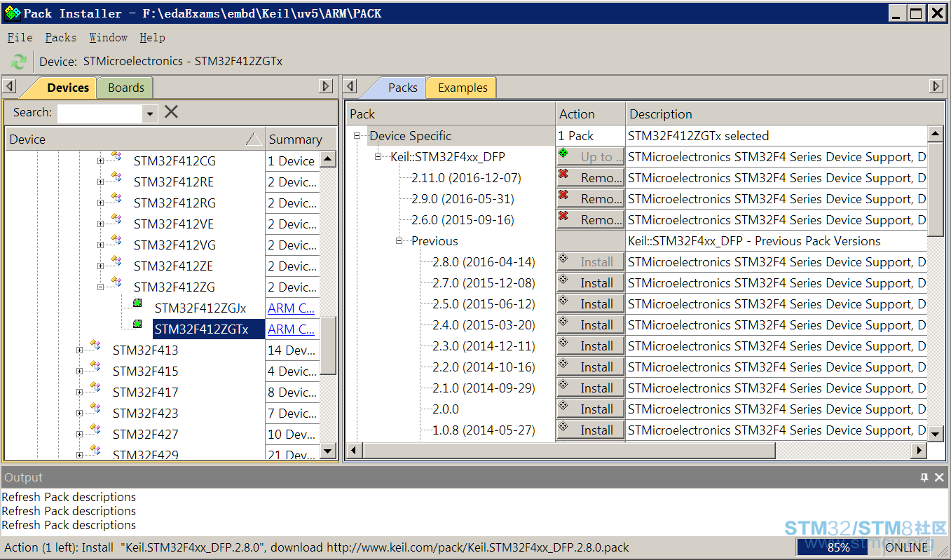The image size is (951, 560).
Task: Click the 85% download progress bar
Action: click(x=838, y=547)
